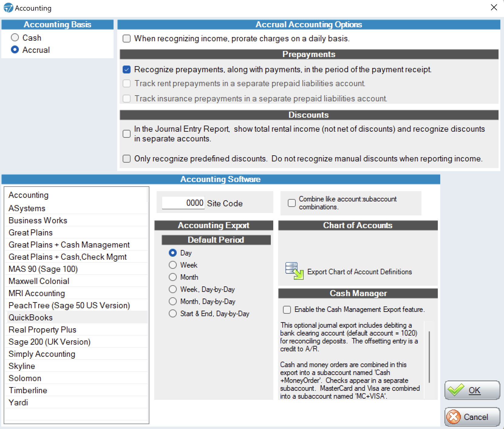
Task: Select Great Plains + Cash,Check Mgmt entry
Action: point(76,257)
